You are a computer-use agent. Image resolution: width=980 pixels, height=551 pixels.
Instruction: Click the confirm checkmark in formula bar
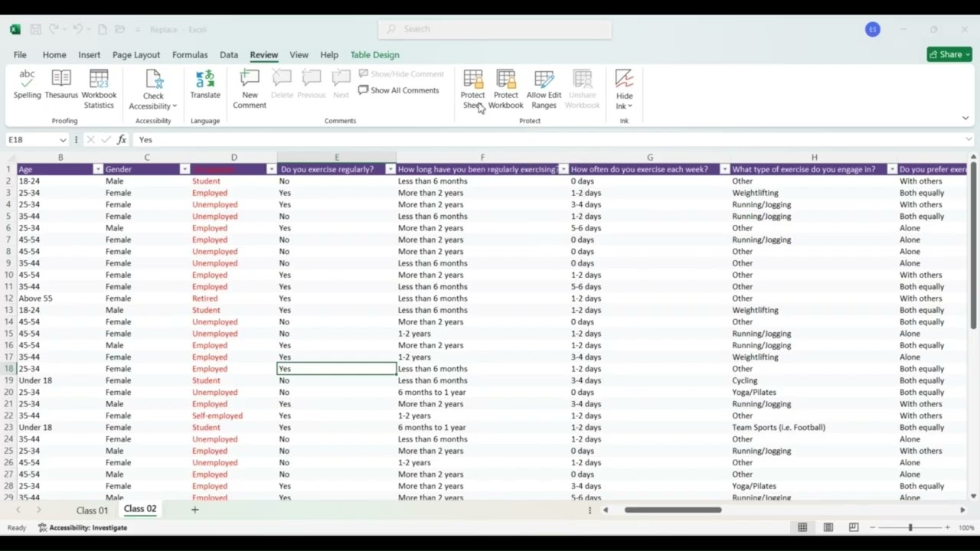tap(106, 140)
